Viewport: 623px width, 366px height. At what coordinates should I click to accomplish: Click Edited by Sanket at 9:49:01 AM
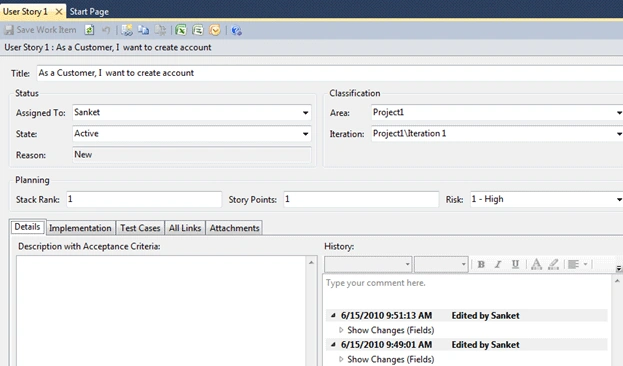point(486,345)
